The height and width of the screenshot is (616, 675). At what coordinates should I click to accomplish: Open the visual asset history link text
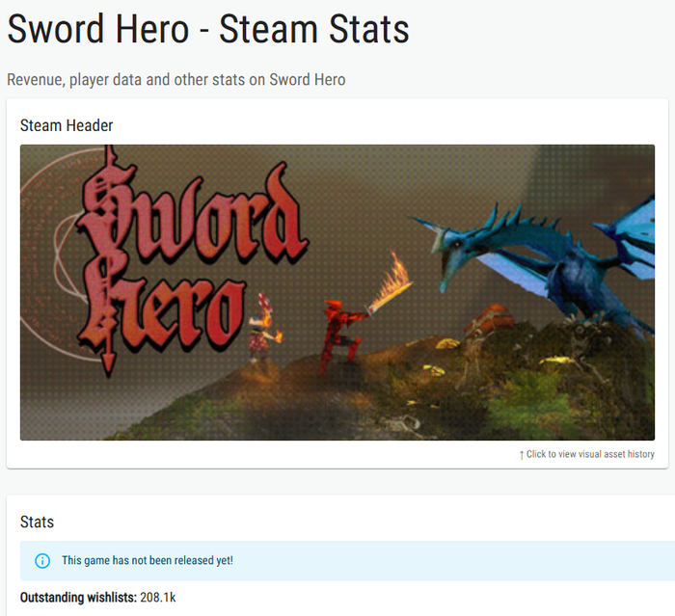[x=590, y=454]
